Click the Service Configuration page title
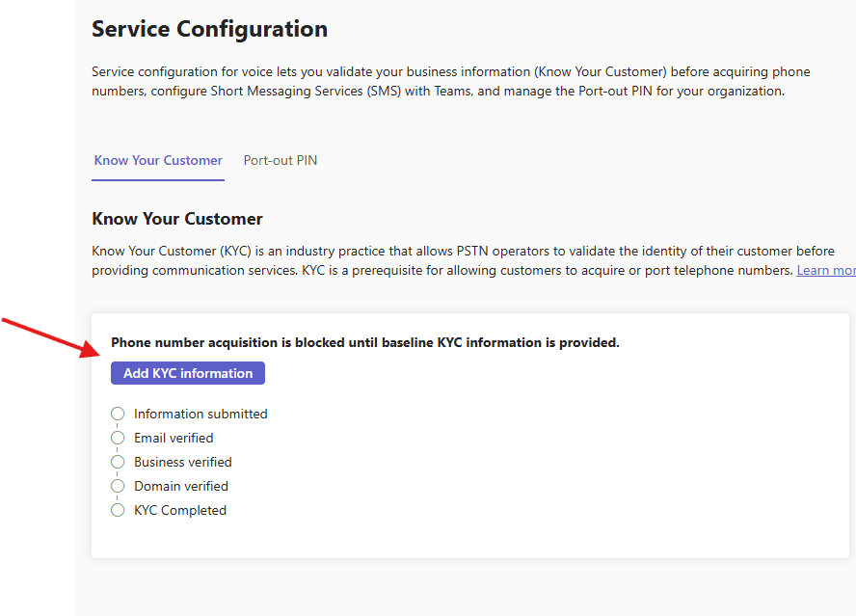The width and height of the screenshot is (856, 616). [209, 29]
